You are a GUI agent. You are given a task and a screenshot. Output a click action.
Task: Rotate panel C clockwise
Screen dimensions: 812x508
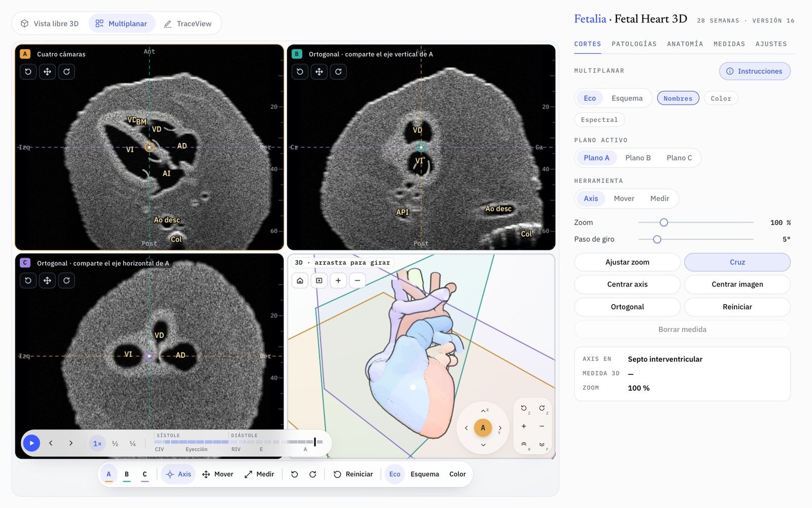coord(66,280)
